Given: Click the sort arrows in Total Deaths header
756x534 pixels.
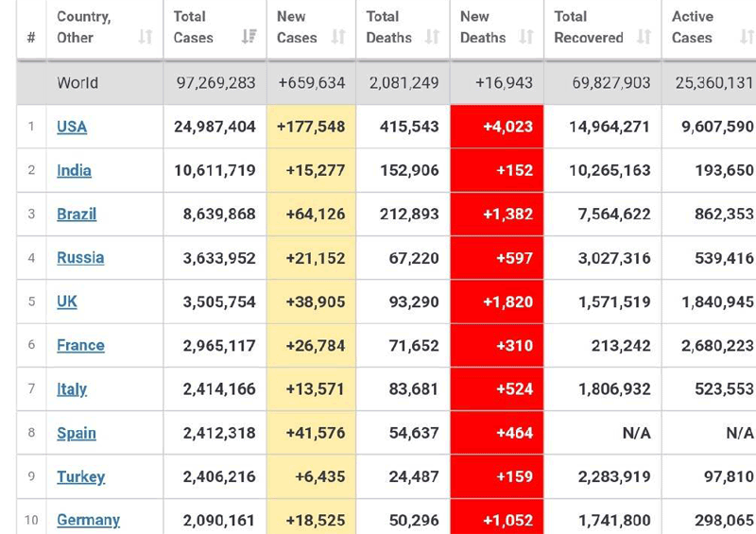Looking at the screenshot, I should tap(432, 37).
